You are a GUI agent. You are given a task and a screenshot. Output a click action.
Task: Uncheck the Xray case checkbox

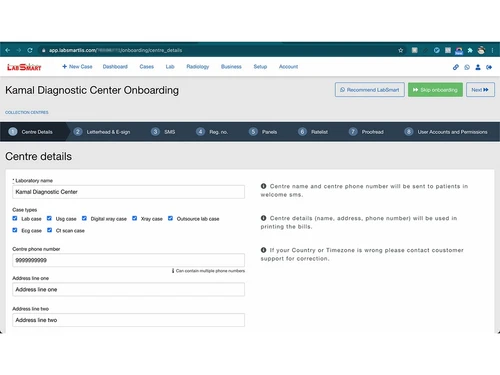tap(134, 218)
